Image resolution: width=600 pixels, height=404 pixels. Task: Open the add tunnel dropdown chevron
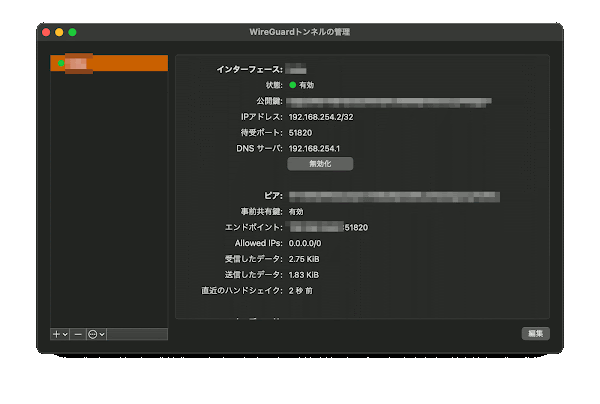65,334
